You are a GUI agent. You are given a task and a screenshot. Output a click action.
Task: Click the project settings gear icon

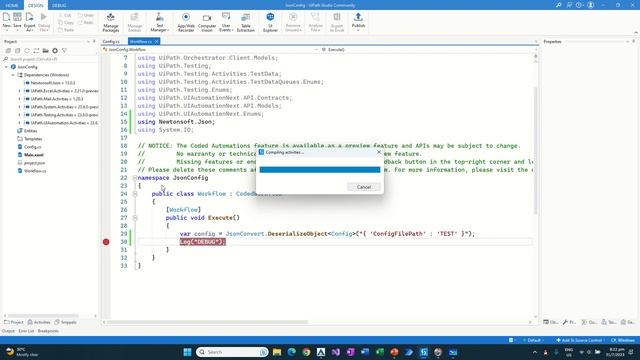click(x=55, y=51)
